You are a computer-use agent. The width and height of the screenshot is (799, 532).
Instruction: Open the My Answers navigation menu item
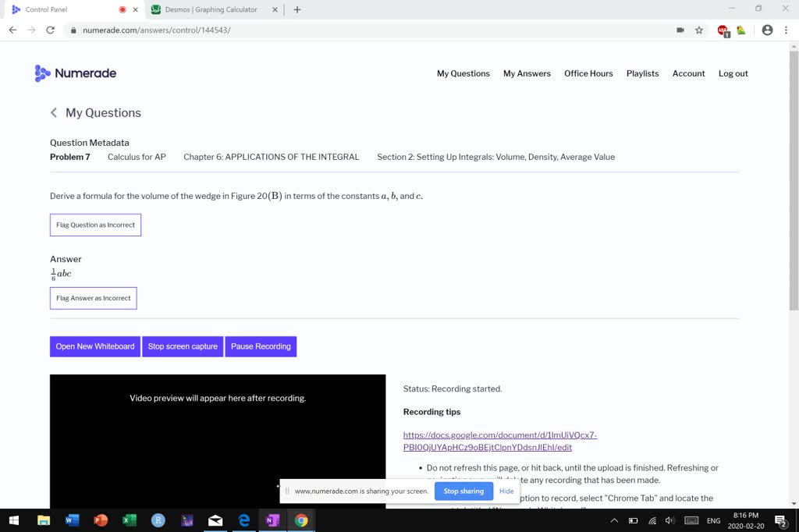coord(527,73)
